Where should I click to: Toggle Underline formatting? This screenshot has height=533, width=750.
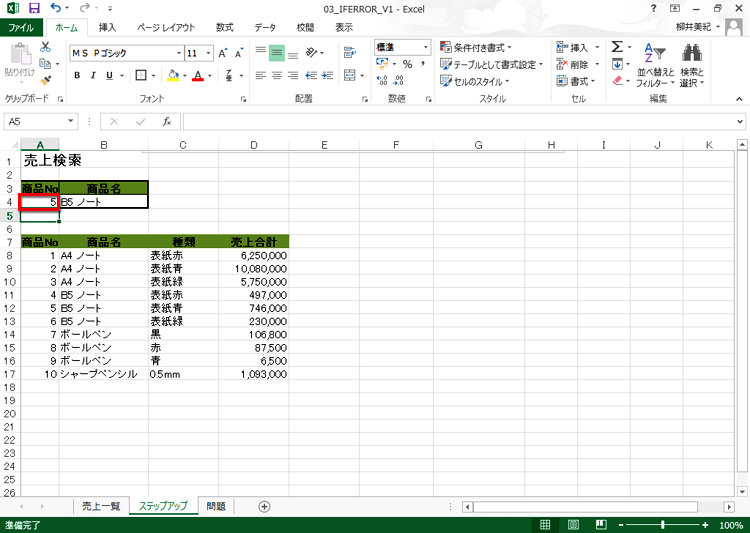coord(110,75)
